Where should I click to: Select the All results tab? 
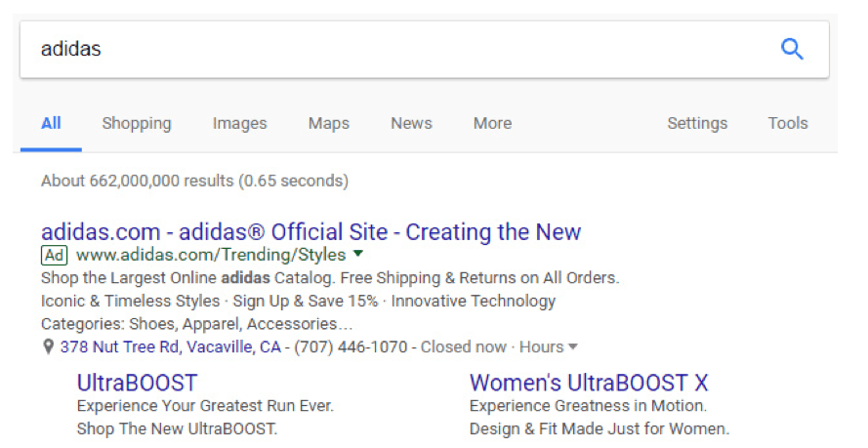[51, 123]
